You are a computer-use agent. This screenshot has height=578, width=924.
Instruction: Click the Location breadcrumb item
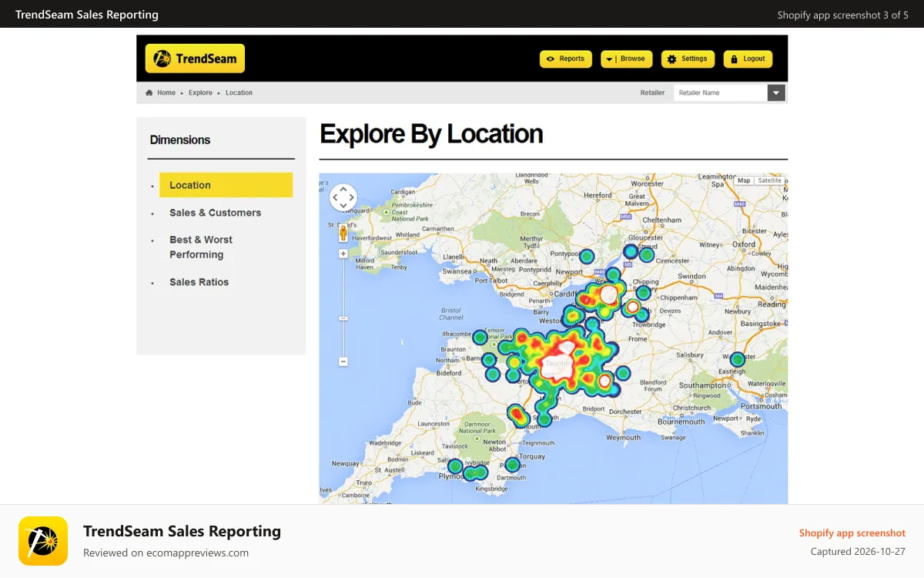239,92
